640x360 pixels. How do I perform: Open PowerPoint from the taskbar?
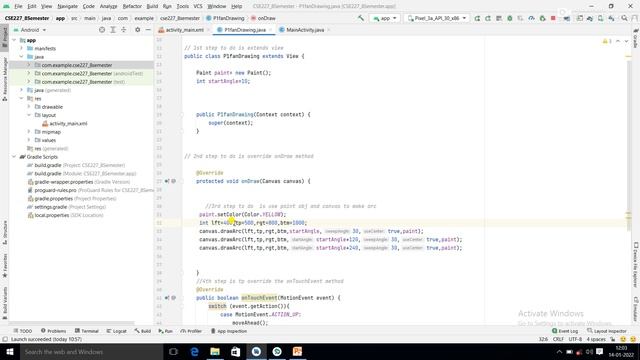pyautogui.click(x=298, y=351)
